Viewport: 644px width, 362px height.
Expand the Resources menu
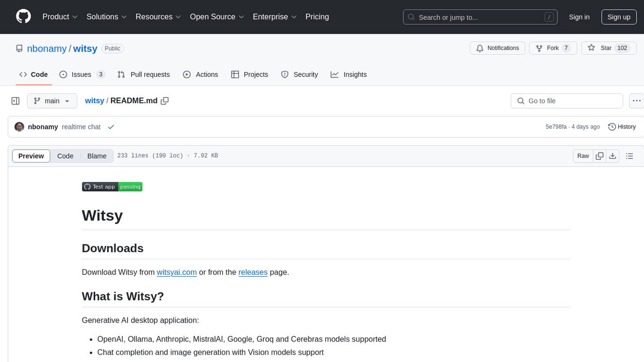[x=158, y=17]
